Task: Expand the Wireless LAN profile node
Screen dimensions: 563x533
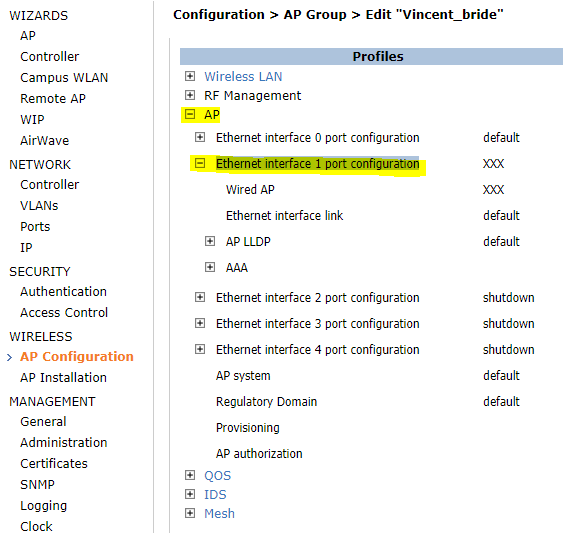Action: tap(190, 76)
